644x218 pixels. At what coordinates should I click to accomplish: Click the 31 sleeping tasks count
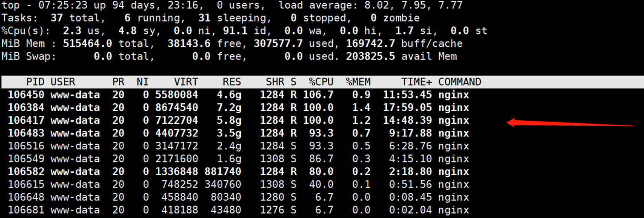204,18
